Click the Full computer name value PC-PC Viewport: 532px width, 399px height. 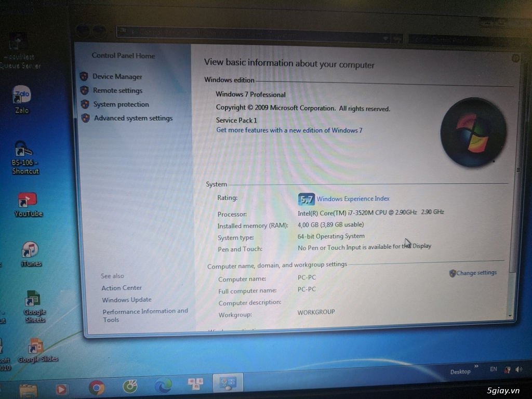[x=307, y=289]
